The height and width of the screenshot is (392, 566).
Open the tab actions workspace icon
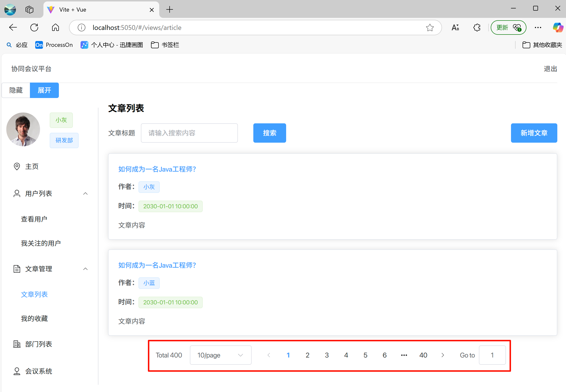[x=29, y=10]
